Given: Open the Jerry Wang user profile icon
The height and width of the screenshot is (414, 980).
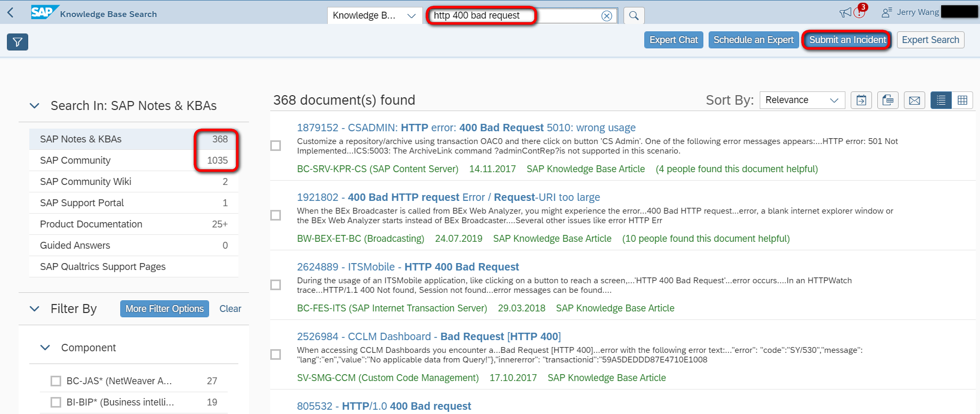Looking at the screenshot, I should (886, 12).
